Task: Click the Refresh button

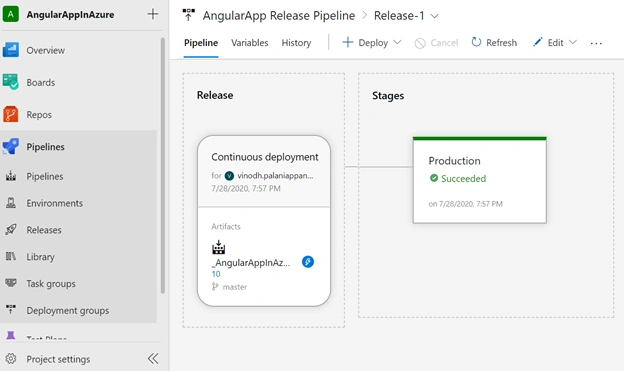Action: [x=494, y=43]
